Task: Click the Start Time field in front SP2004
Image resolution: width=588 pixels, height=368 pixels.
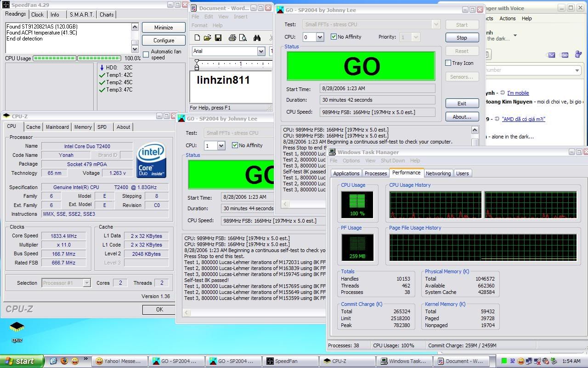Action: coord(378,88)
